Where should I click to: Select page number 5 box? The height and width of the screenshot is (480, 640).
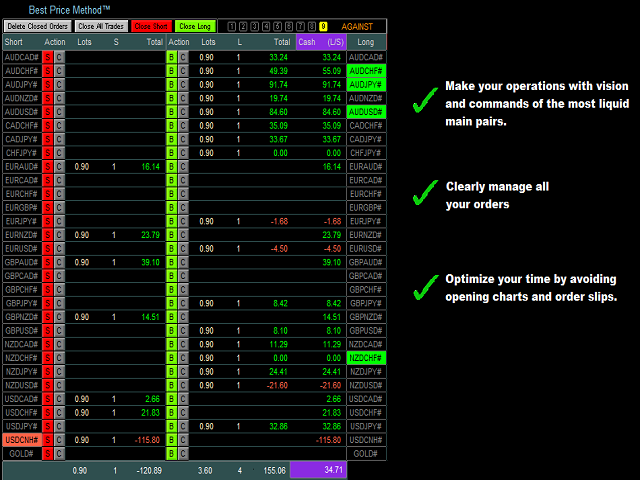point(278,27)
